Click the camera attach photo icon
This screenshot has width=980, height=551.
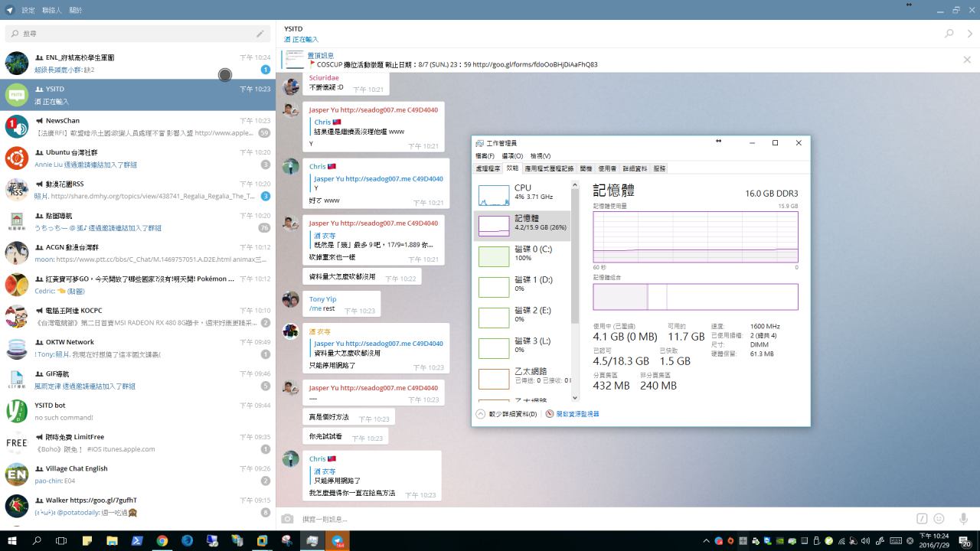point(287,519)
